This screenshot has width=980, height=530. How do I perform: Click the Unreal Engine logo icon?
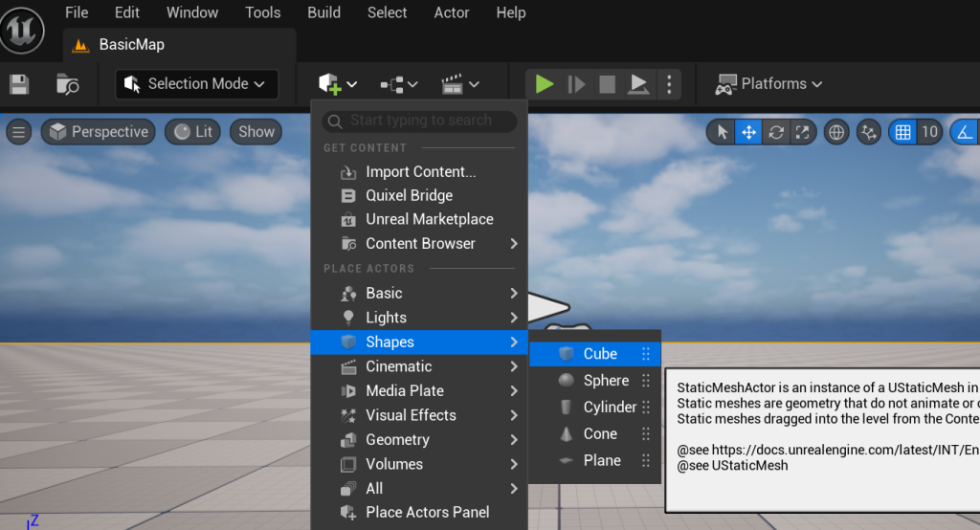(22, 29)
